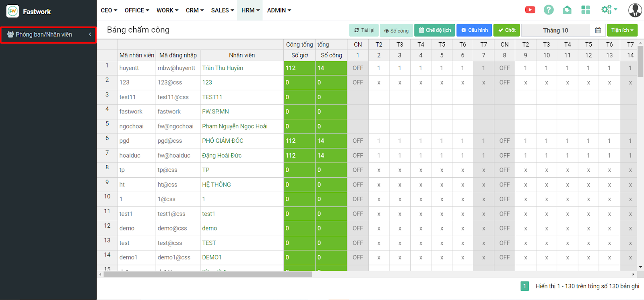Open the calendar picker icon
The height and width of the screenshot is (300, 644).
coord(598,30)
